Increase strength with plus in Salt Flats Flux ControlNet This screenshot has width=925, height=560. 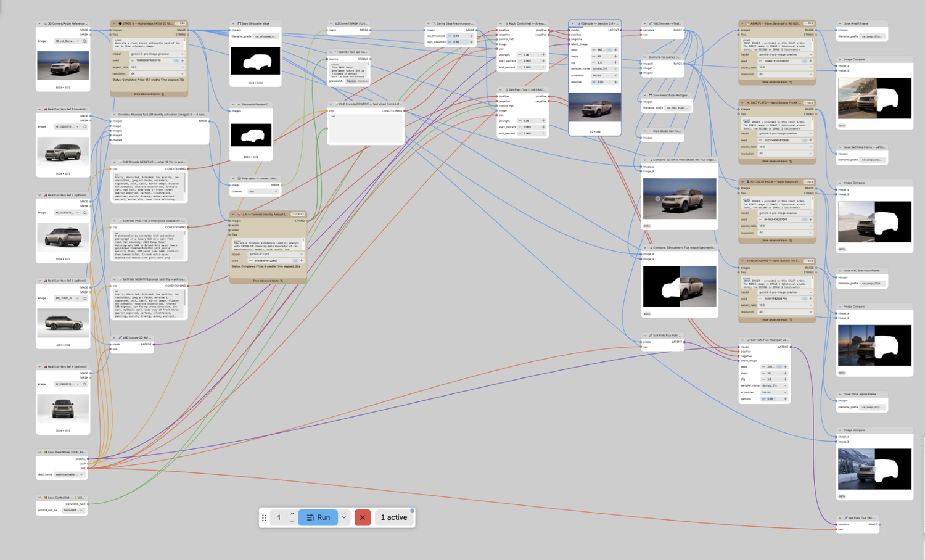pyautogui.click(x=543, y=121)
